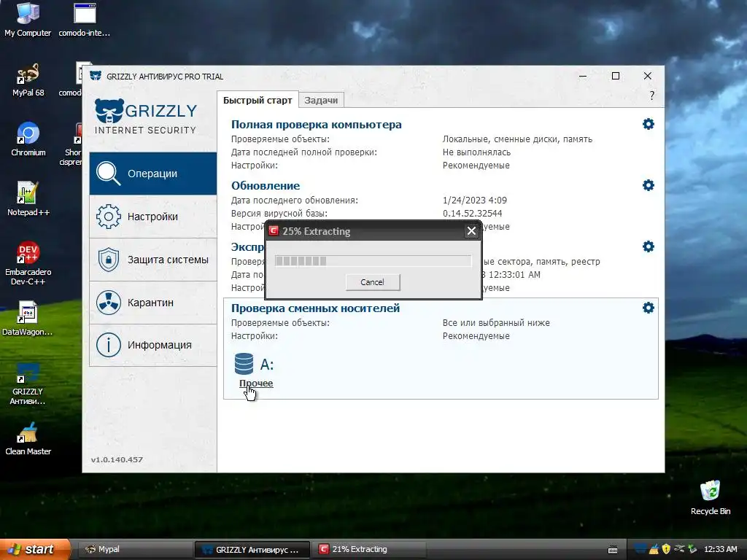The height and width of the screenshot is (560, 747).
Task: Open the Операции section in the sidebar
Action: tap(153, 174)
